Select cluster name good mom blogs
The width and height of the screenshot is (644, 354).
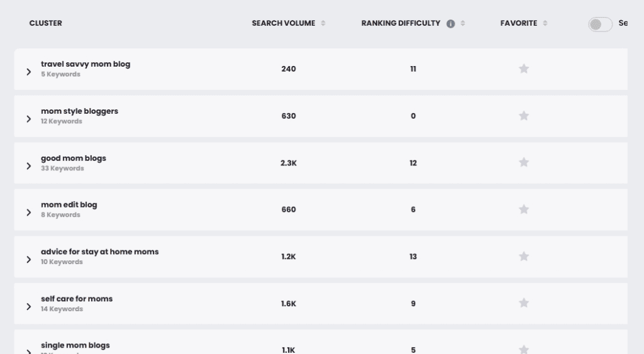click(74, 158)
